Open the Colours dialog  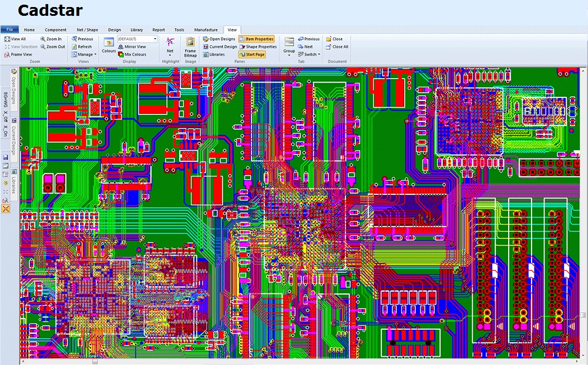(109, 46)
